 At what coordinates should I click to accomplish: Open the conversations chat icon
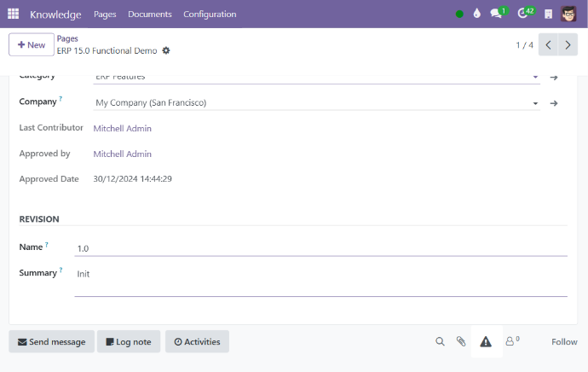point(496,14)
